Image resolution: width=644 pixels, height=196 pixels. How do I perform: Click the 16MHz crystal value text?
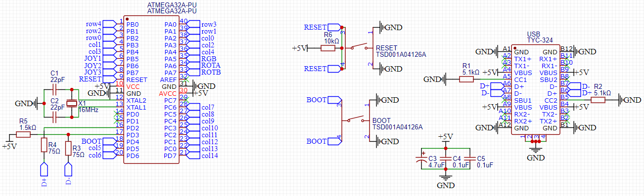(x=89, y=110)
